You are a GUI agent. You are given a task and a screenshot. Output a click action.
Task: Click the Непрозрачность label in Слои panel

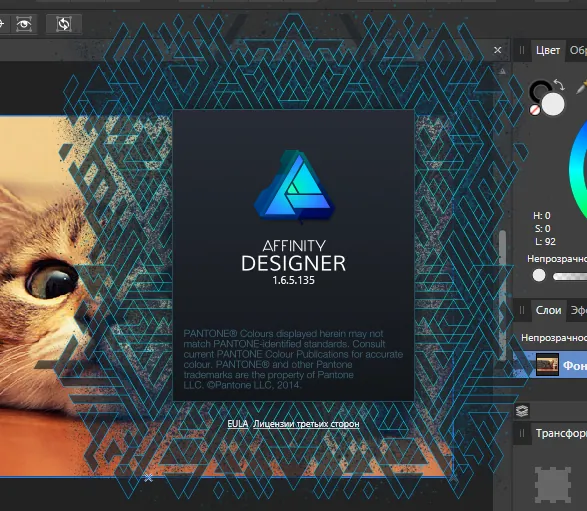554,338
